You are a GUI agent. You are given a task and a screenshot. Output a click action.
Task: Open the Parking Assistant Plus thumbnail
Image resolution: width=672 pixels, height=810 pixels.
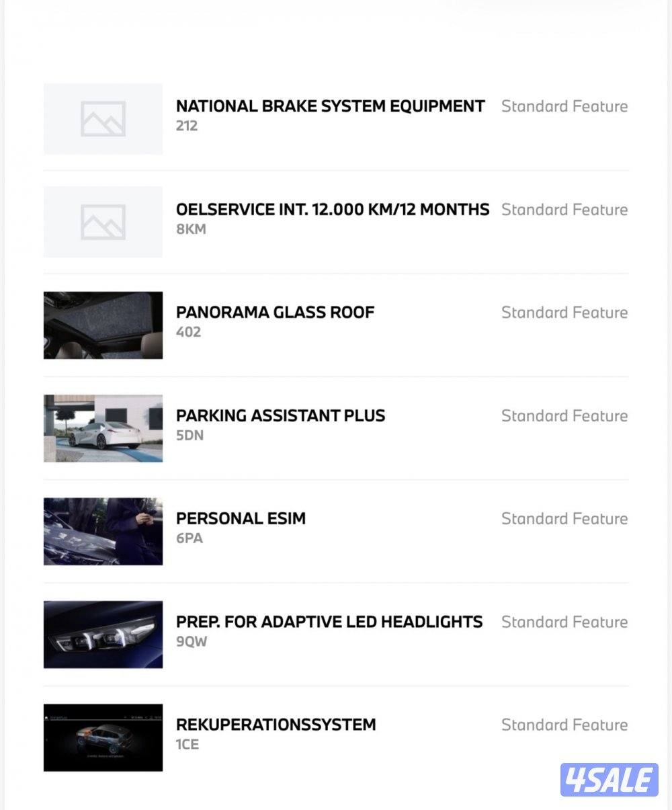click(x=103, y=428)
